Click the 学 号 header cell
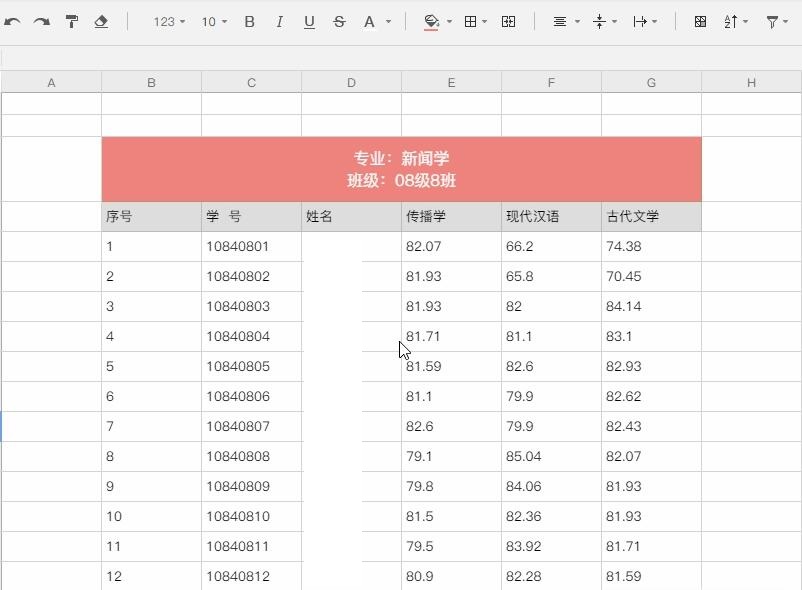Image resolution: width=802 pixels, height=590 pixels. point(251,216)
